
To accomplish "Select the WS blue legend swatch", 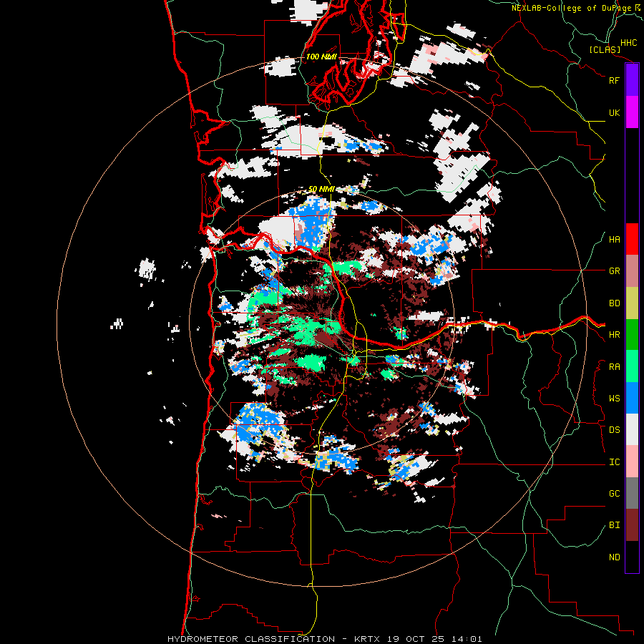I will (632, 398).
